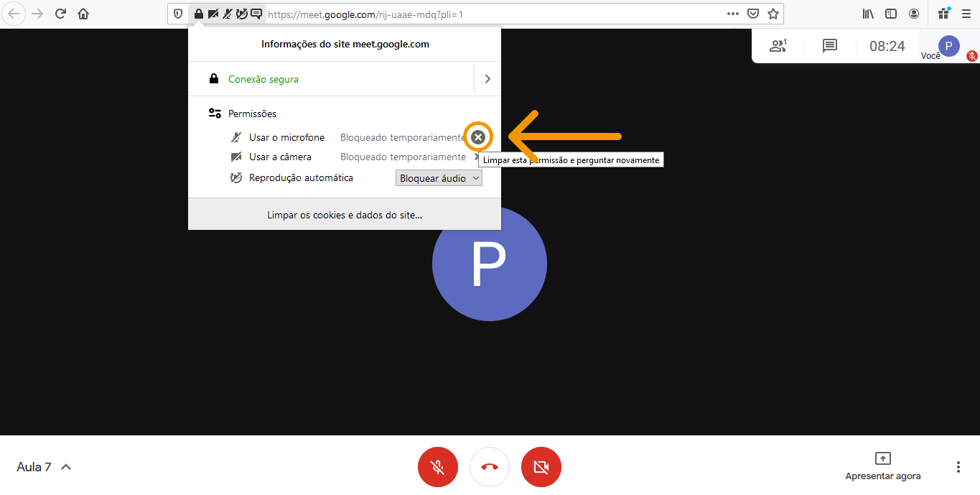980x495 pixels.
Task: Open the browser home page
Action: pos(83,14)
